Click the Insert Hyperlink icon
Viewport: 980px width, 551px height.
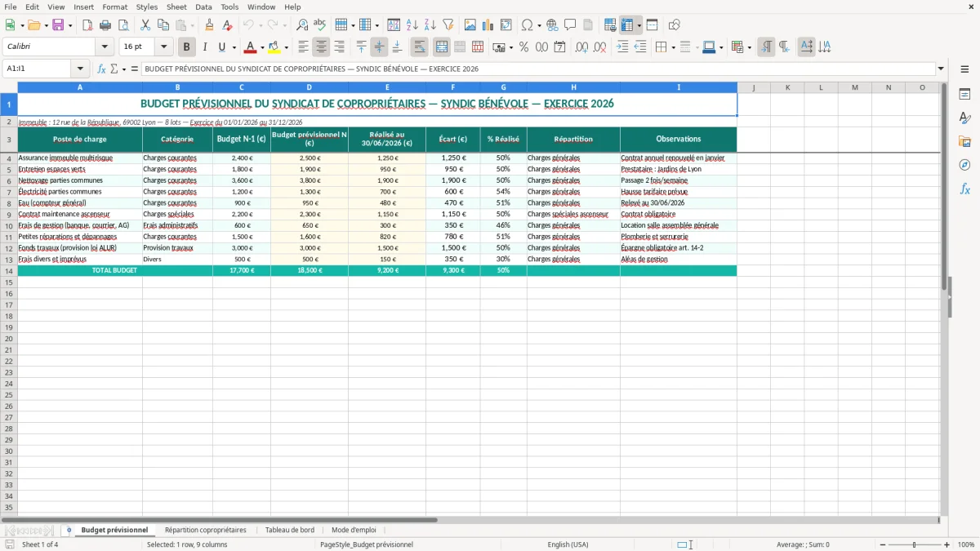[552, 25]
